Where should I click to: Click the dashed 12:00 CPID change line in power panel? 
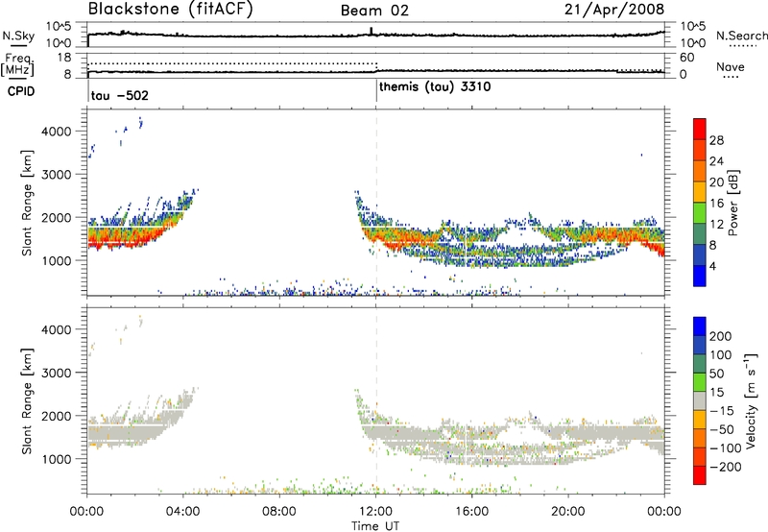point(376,203)
